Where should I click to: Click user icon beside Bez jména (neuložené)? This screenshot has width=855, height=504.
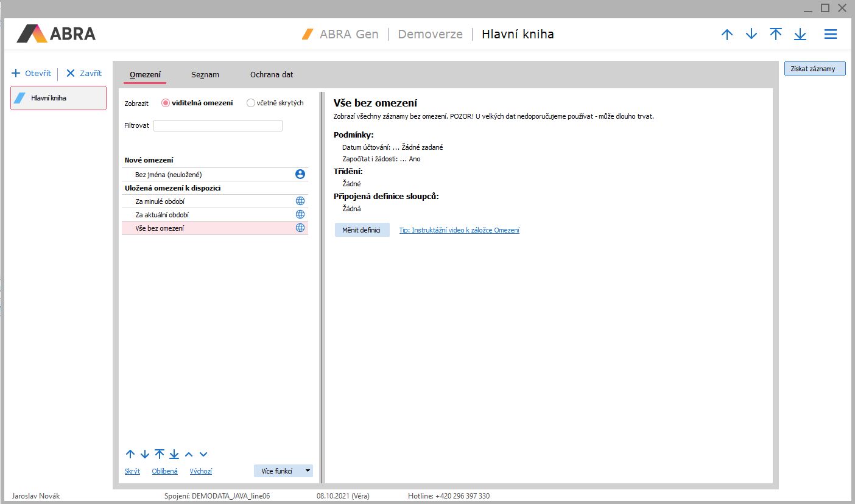(300, 174)
